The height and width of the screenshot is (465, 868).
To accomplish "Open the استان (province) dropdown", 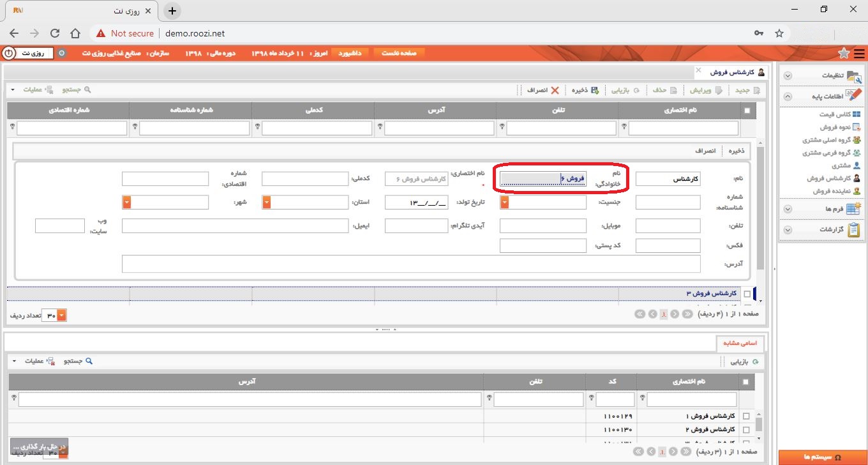I will [x=267, y=202].
